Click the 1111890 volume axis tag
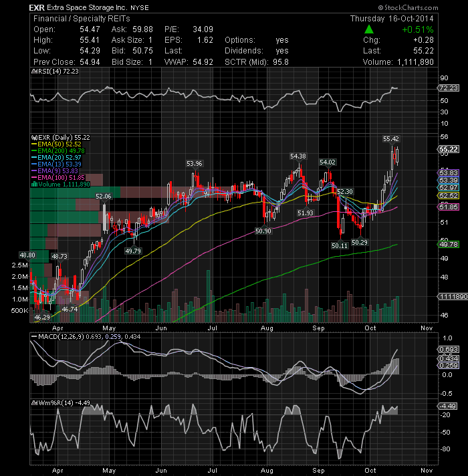The width and height of the screenshot is (468, 476). 452,296
